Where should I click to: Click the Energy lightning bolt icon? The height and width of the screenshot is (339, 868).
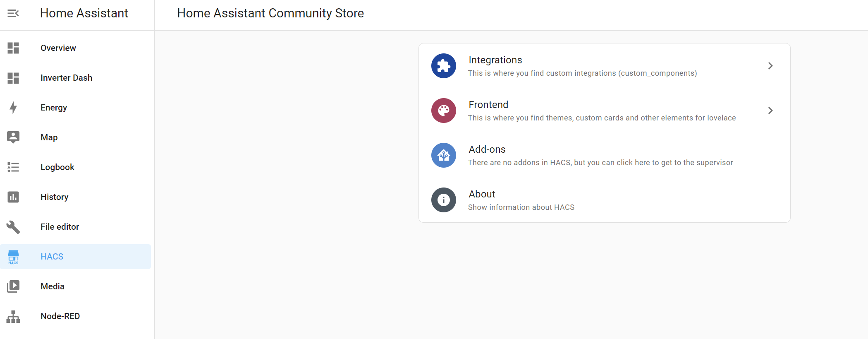click(x=13, y=108)
